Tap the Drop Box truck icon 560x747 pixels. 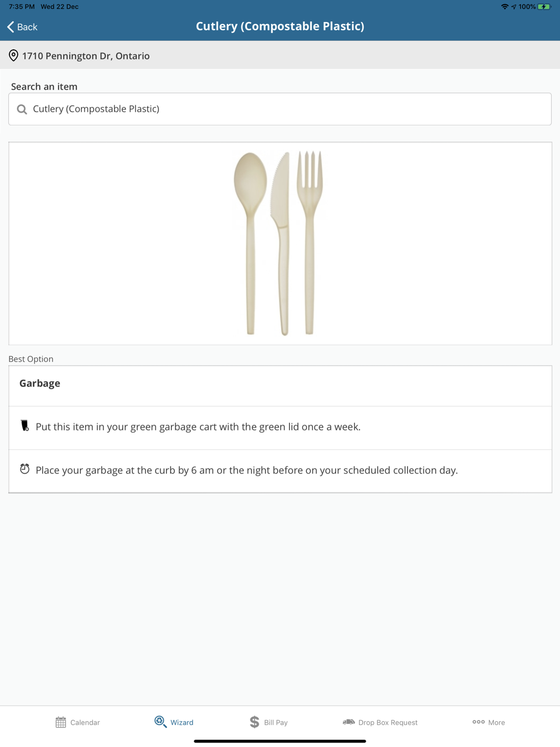click(348, 722)
